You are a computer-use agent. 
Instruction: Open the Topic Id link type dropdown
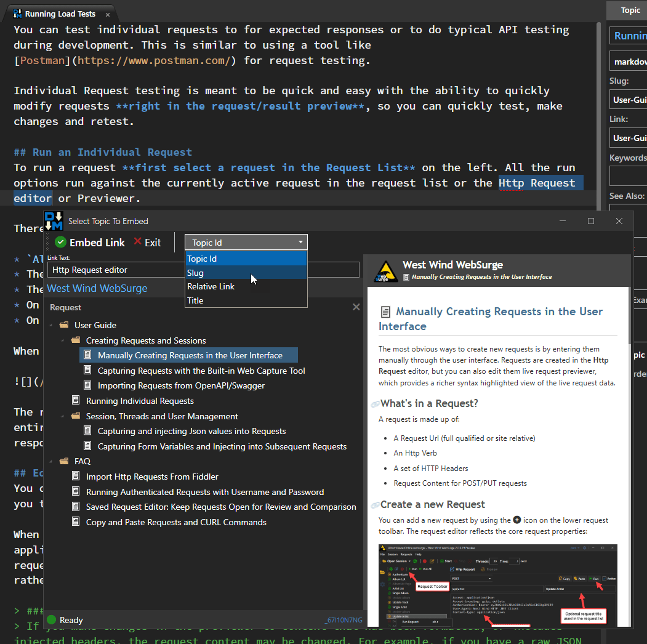[246, 242]
